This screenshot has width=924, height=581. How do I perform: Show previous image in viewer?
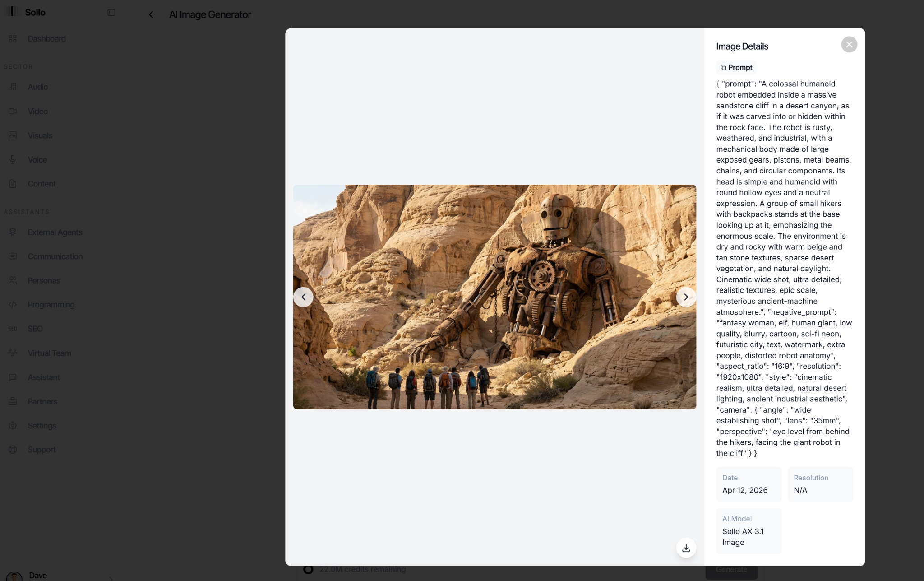coord(304,297)
